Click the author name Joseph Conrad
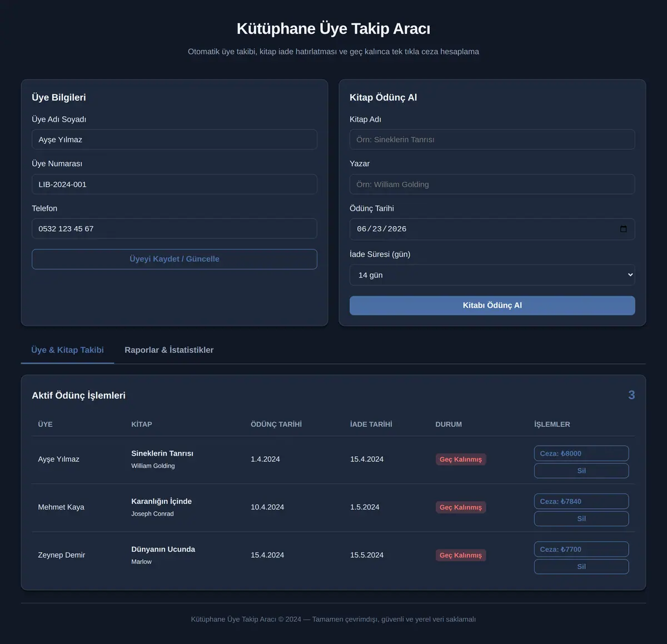 pos(152,514)
